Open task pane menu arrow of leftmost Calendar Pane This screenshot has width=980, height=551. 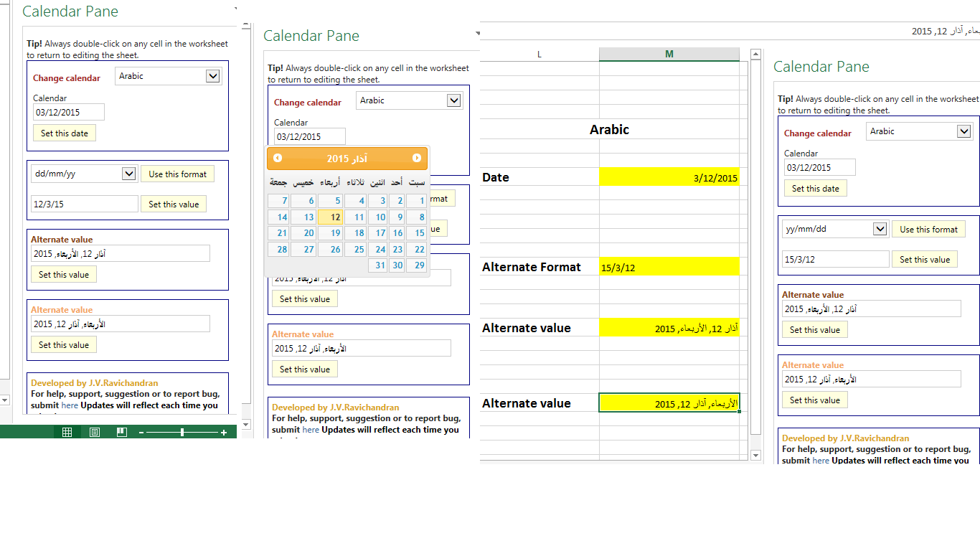(236, 9)
